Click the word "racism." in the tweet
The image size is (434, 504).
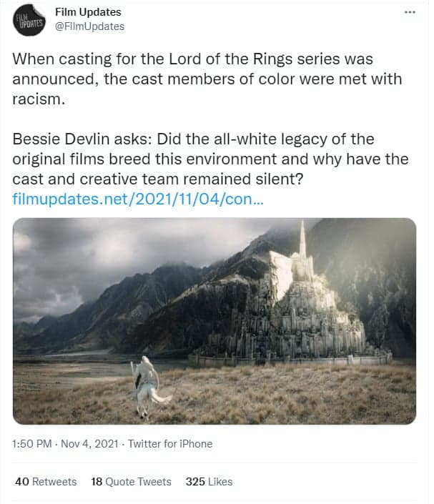tap(39, 99)
